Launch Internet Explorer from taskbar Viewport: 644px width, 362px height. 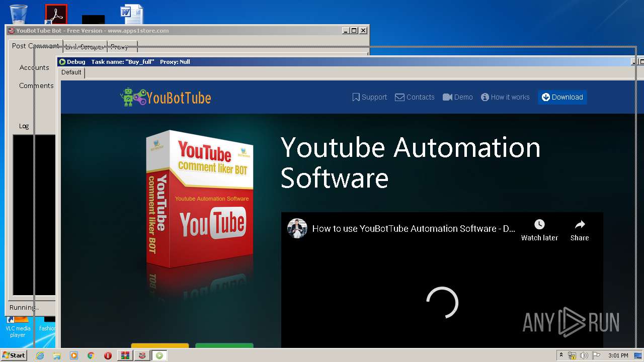click(40, 355)
